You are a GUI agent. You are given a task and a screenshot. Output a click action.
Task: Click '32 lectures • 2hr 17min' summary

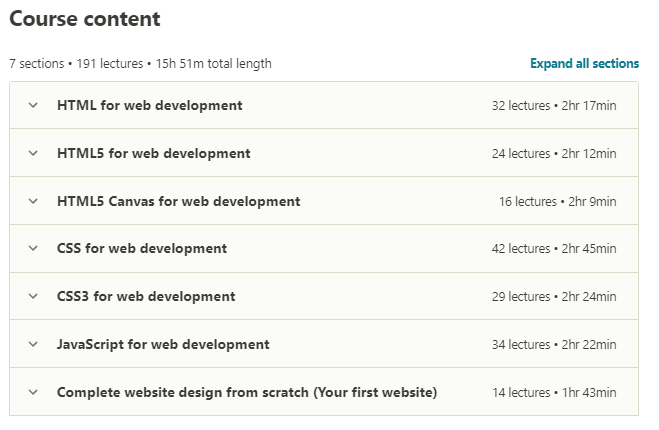[x=554, y=106]
